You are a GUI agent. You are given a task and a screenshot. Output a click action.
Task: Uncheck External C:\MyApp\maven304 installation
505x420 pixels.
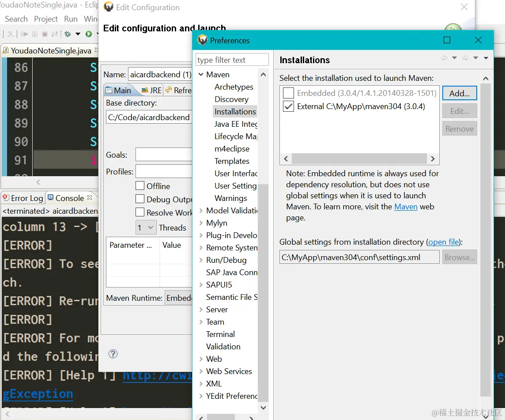click(x=288, y=106)
